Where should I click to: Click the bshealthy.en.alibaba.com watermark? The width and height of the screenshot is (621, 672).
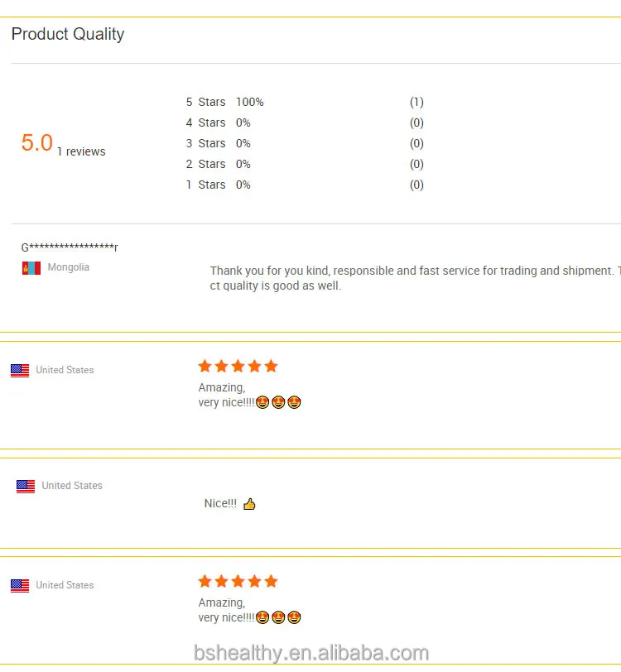click(x=311, y=653)
